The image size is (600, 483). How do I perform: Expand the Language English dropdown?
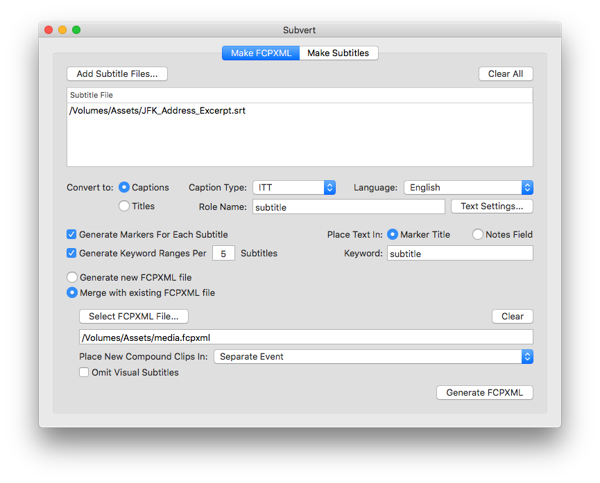[x=467, y=187]
